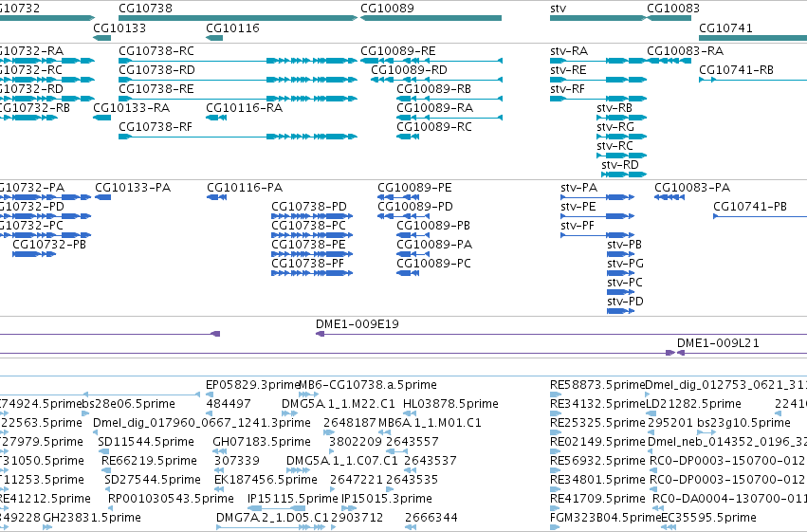Select BAC clone DME1-009L21
The image size is (807, 532).
tap(742, 354)
